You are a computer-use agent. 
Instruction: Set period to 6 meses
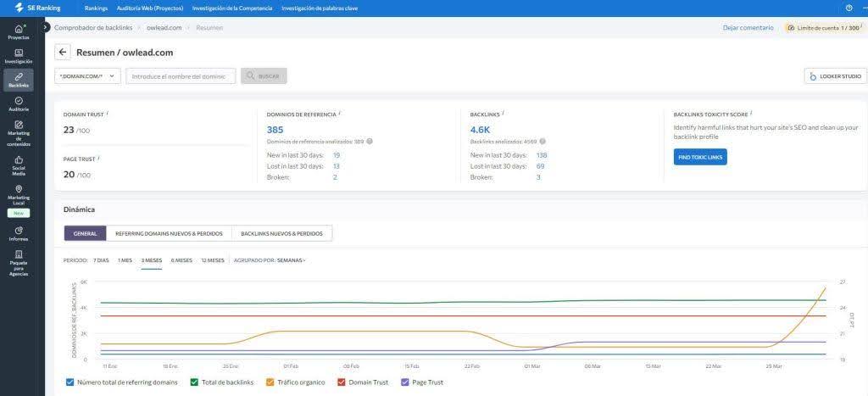click(181, 260)
